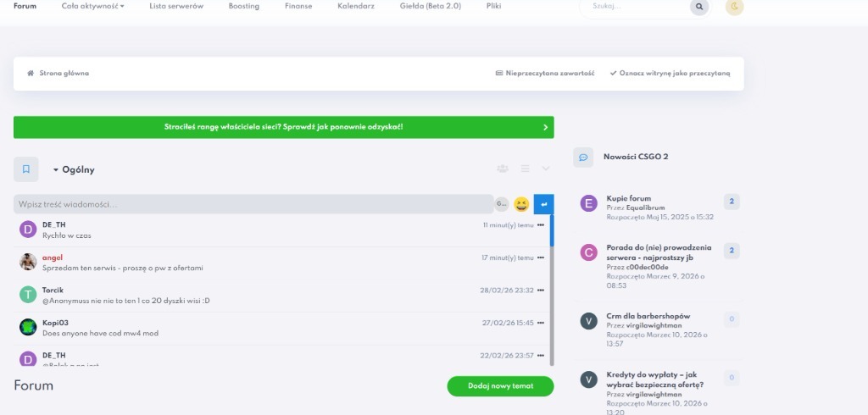The height and width of the screenshot is (415, 868).
Task: Open the emoji picker in chat
Action: point(521,204)
